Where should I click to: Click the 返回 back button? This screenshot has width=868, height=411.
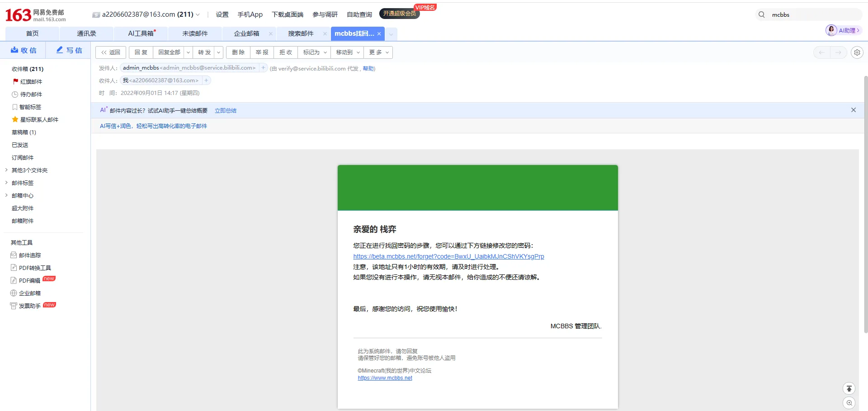111,52
